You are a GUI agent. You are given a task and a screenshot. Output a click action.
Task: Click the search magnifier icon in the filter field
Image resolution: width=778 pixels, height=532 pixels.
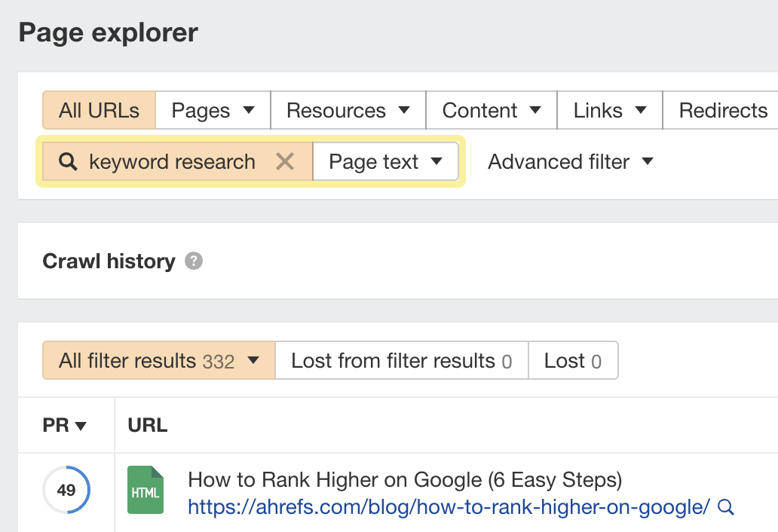coord(69,161)
